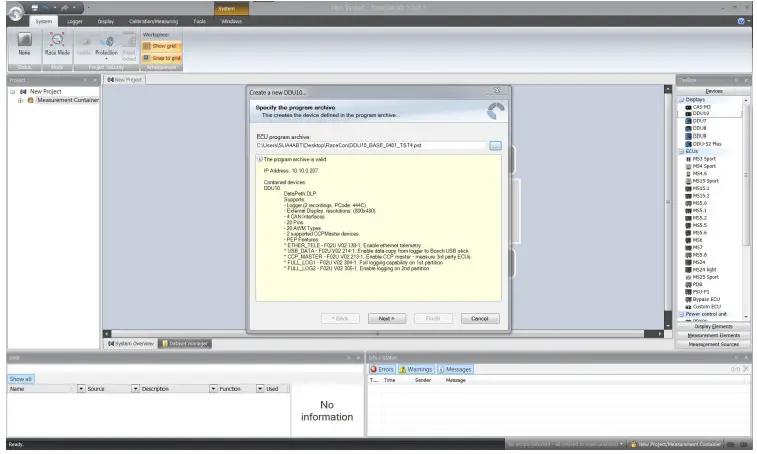
Task: Open the Function column filter dropdown
Action: 260,388
